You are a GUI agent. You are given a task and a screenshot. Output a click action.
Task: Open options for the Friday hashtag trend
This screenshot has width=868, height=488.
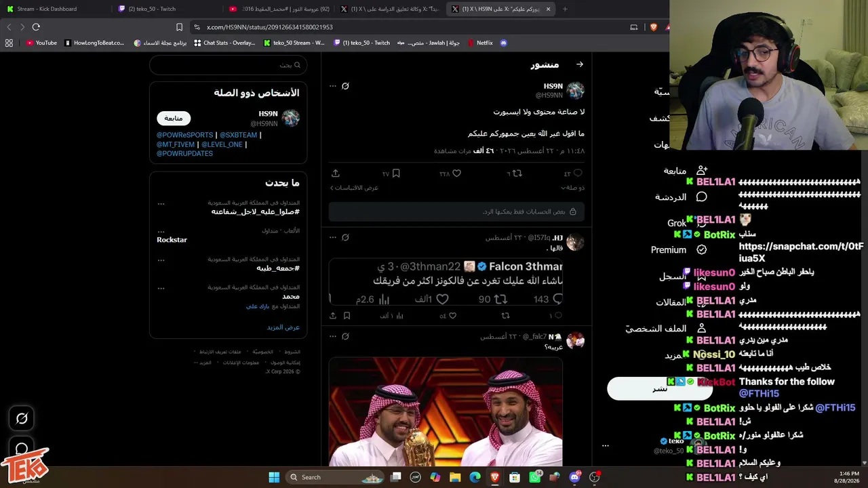[x=161, y=260]
